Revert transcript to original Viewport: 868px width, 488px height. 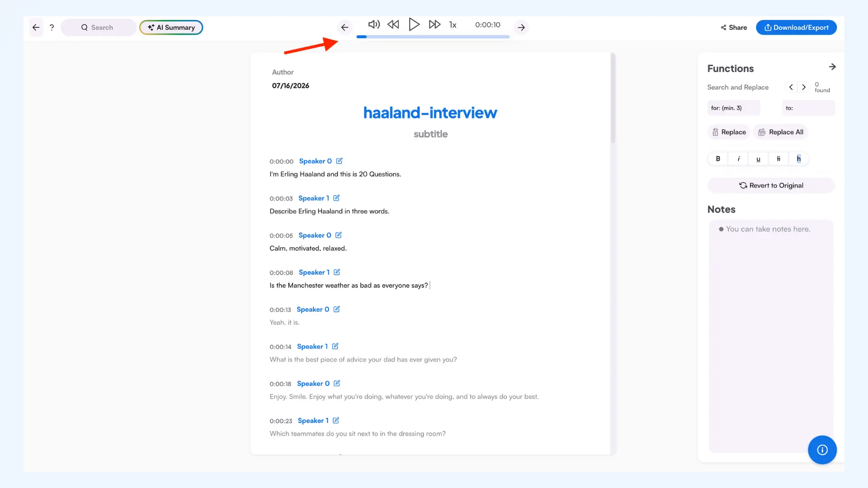tap(771, 185)
